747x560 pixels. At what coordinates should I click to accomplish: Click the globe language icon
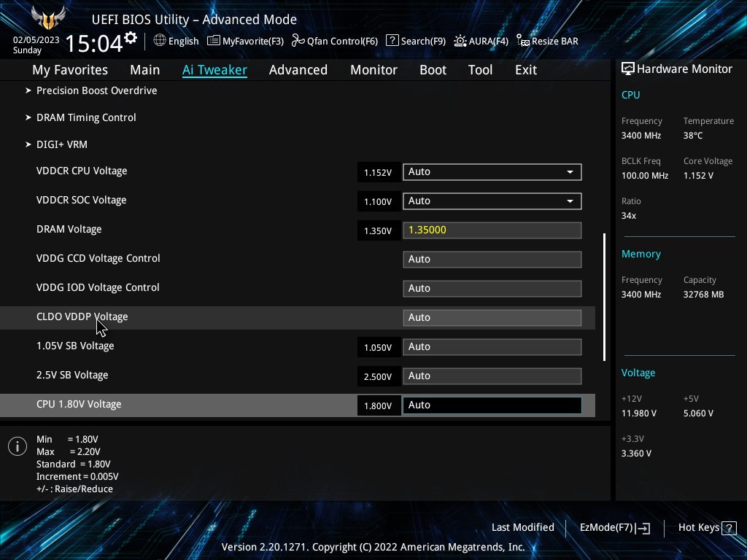click(160, 41)
